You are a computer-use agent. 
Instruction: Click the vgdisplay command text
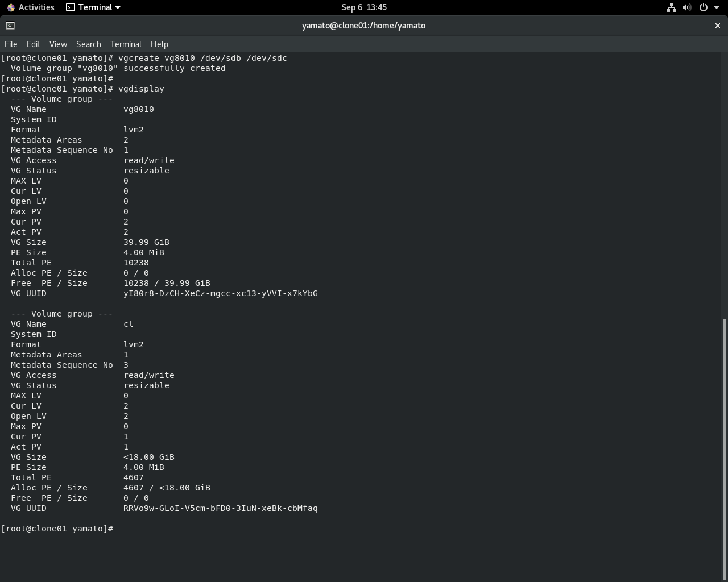click(141, 89)
